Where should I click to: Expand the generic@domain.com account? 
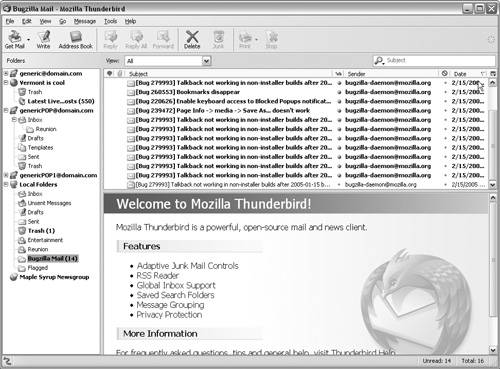click(6, 73)
